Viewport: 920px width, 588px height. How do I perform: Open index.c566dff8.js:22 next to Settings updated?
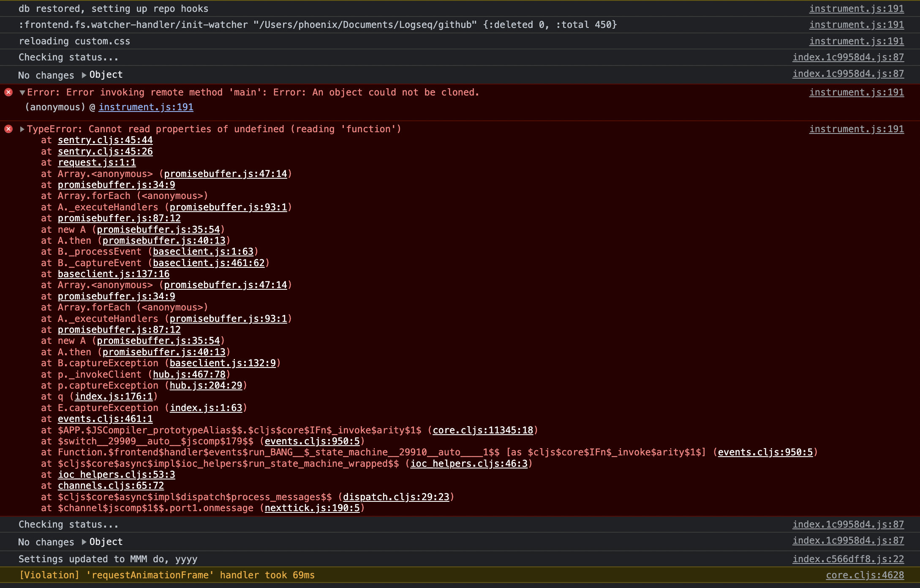coord(848,558)
